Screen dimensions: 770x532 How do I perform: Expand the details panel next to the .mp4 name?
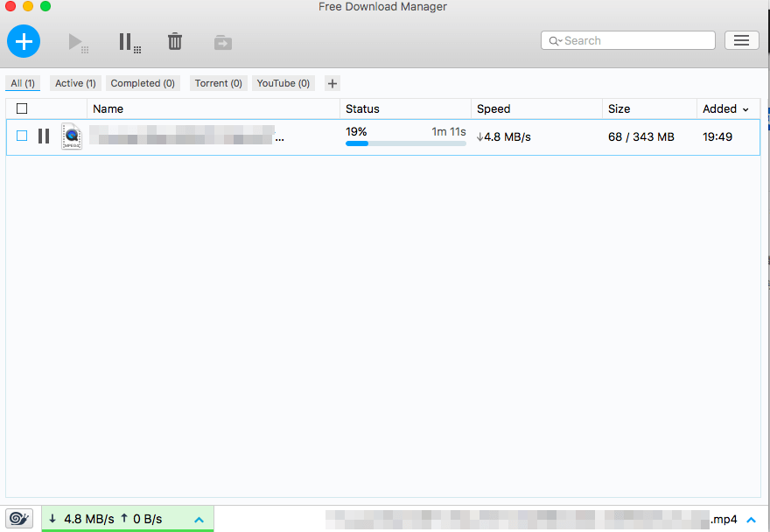[752, 519]
